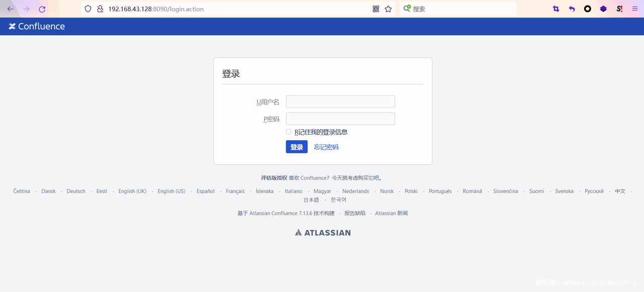Viewport: 644px width, 292px height.
Task: Open the black circle extension icon
Action: pyautogui.click(x=587, y=9)
